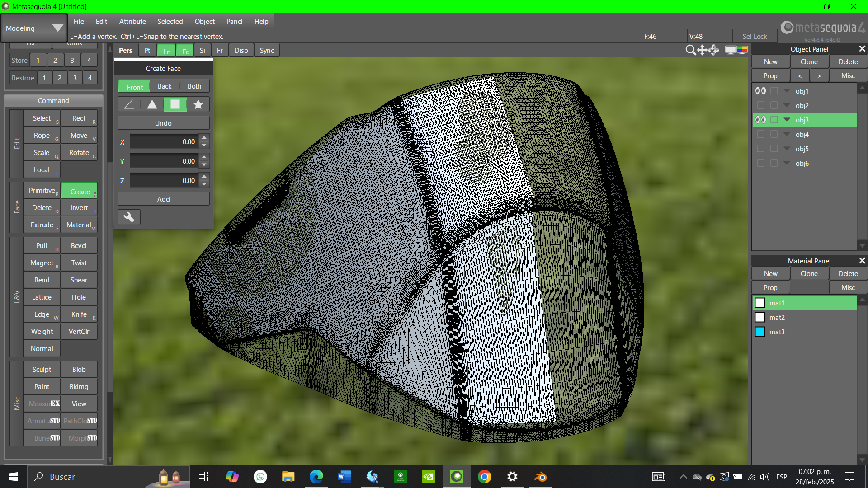The width and height of the screenshot is (868, 488).
Task: Switch face side to Back
Action: point(165,86)
